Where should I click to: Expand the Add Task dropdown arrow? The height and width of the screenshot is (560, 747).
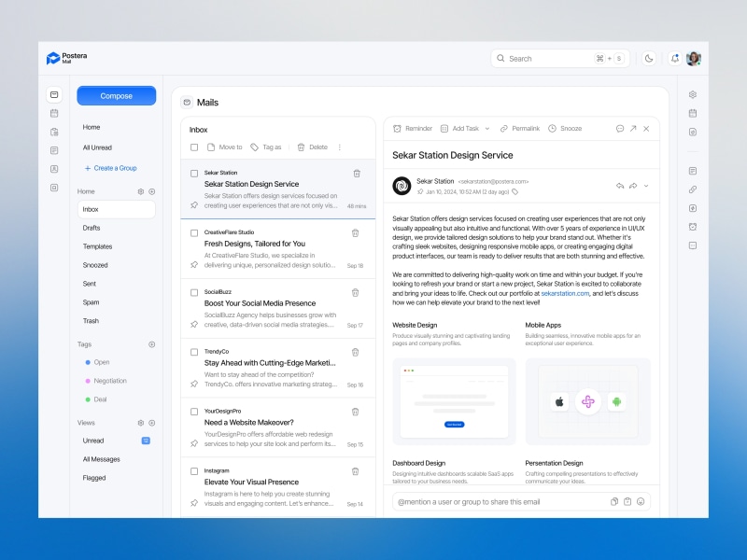[487, 129]
